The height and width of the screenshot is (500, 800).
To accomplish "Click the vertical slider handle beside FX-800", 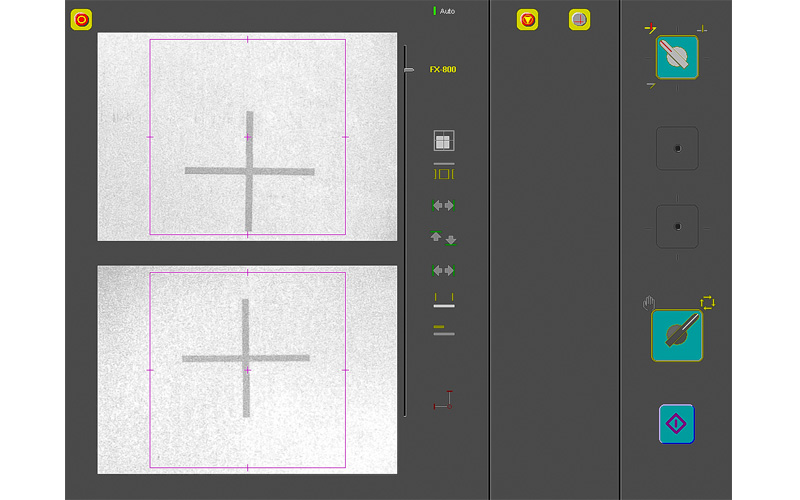I will (408, 70).
